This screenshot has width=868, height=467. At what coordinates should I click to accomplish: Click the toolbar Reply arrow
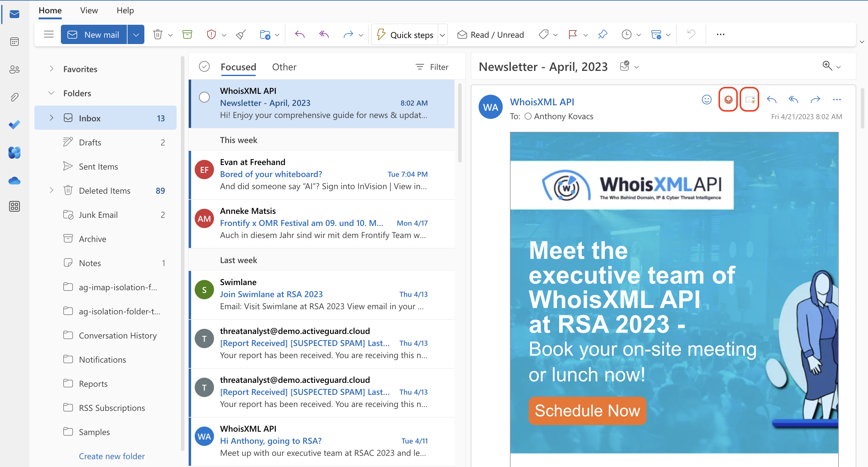coord(300,34)
